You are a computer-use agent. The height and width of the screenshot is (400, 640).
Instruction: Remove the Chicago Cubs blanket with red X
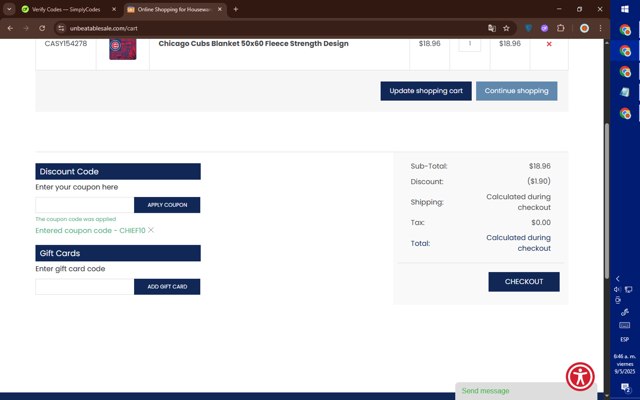549,44
